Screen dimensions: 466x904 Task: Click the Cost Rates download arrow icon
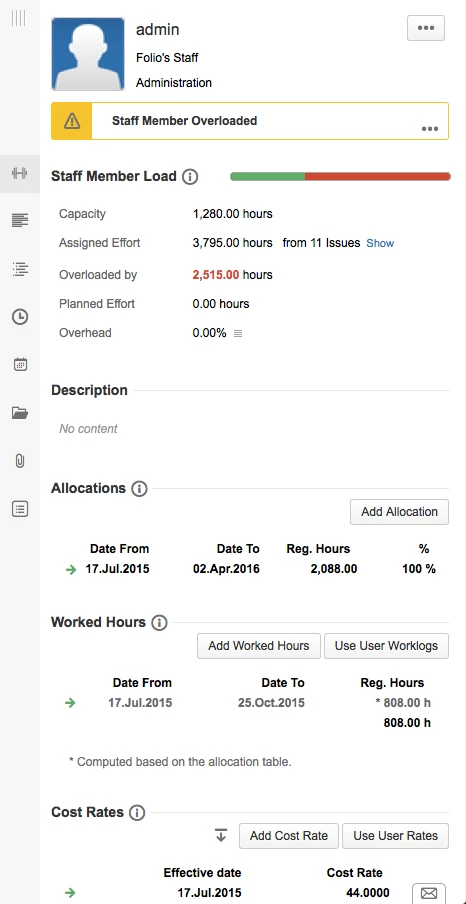[x=221, y=835]
